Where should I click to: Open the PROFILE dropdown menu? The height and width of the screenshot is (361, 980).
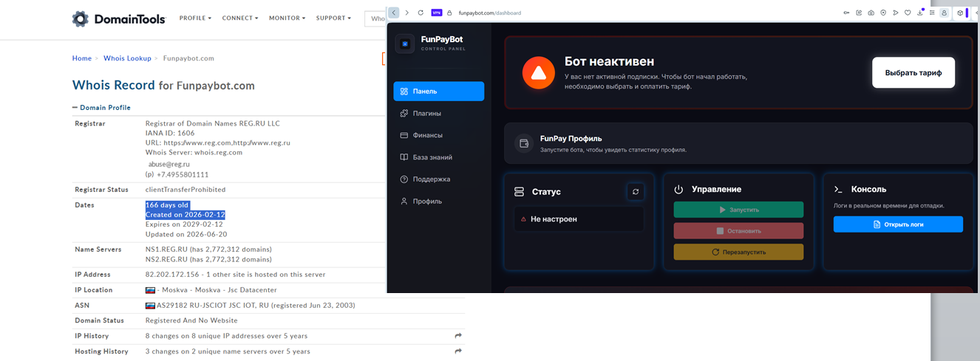[195, 18]
